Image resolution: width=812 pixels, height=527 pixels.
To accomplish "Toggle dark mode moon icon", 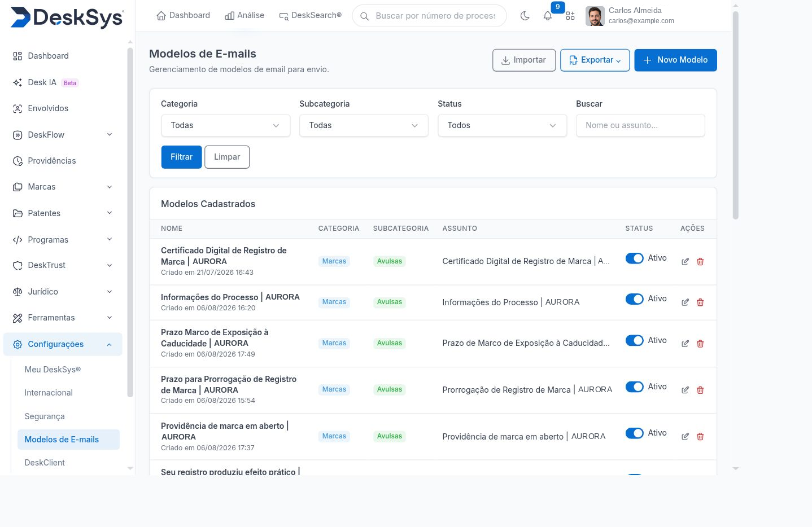I will point(525,16).
